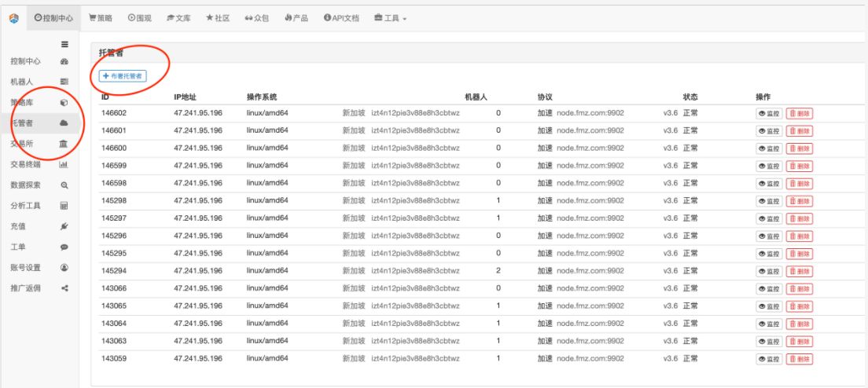This screenshot has height=388, width=868.
Task: Click the IP地址 column header
Action: [x=185, y=97]
